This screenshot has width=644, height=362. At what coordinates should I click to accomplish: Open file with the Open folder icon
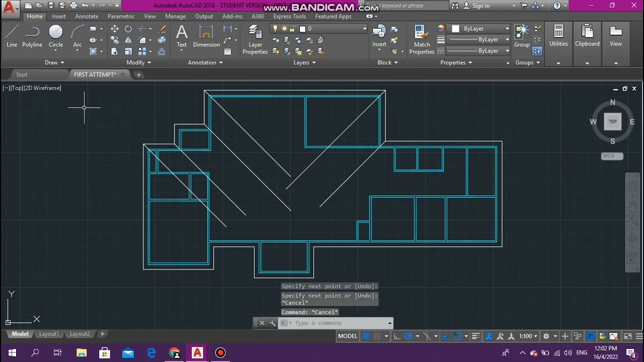[39, 6]
